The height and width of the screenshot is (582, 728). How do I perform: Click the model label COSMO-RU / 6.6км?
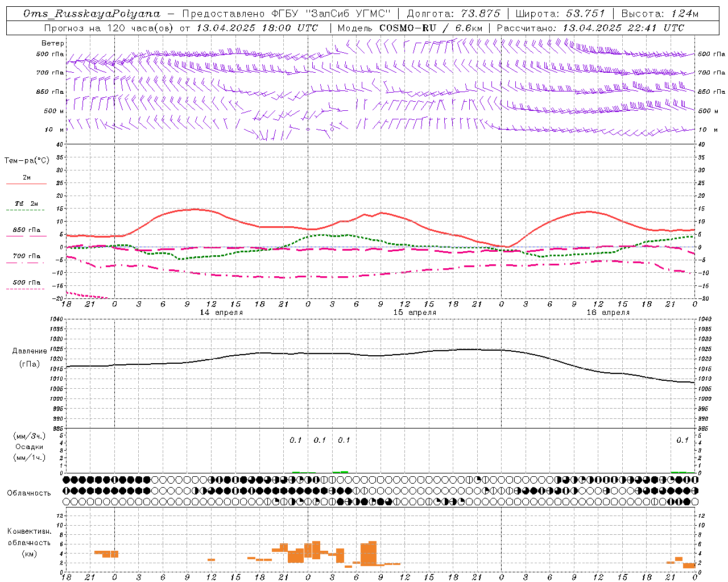click(431, 28)
